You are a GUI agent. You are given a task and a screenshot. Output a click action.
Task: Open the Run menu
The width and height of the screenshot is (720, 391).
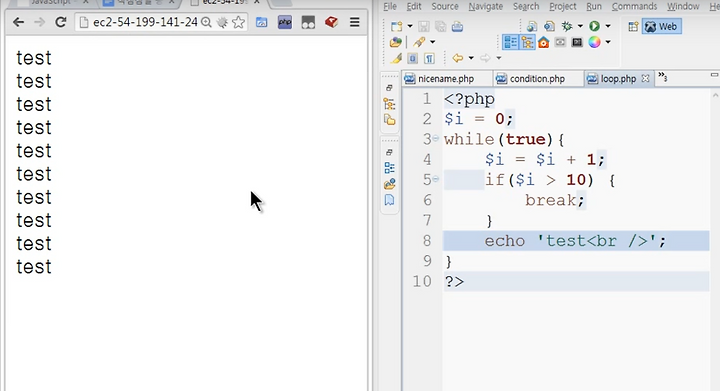tap(594, 6)
